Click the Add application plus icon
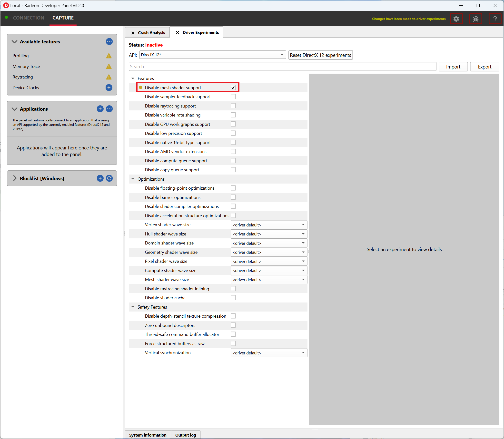This screenshot has width=504, height=439. [x=99, y=109]
